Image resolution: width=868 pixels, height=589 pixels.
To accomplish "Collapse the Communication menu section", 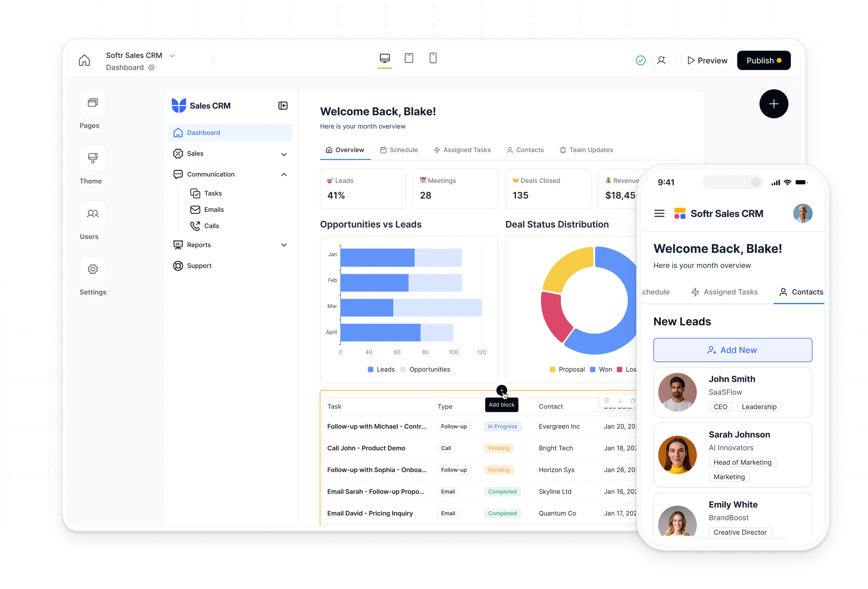I will point(284,175).
